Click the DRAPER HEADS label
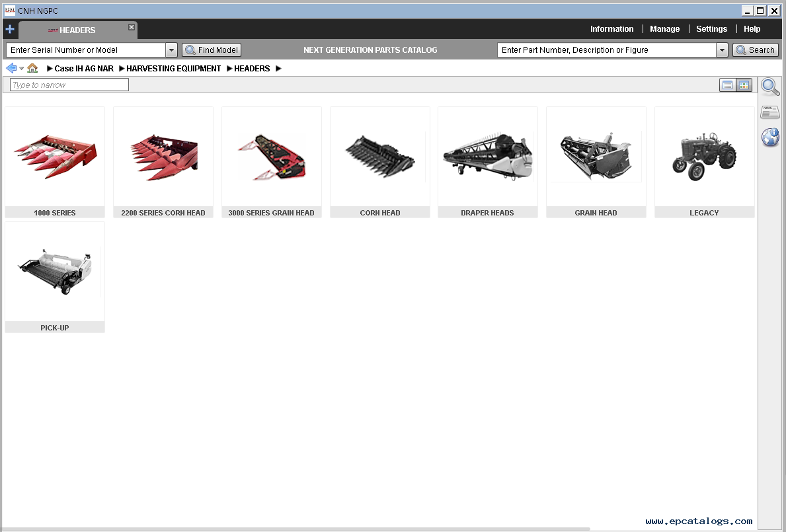786x532 pixels. click(488, 212)
